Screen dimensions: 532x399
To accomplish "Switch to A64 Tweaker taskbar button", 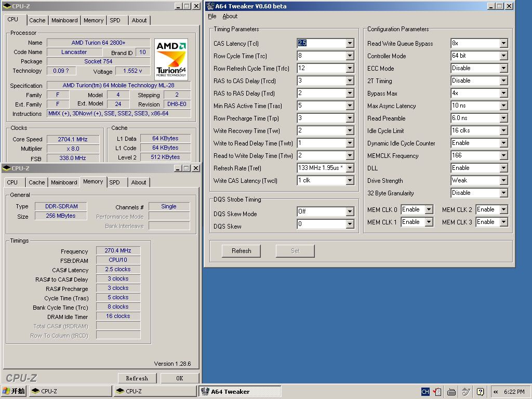I will pos(240,392).
